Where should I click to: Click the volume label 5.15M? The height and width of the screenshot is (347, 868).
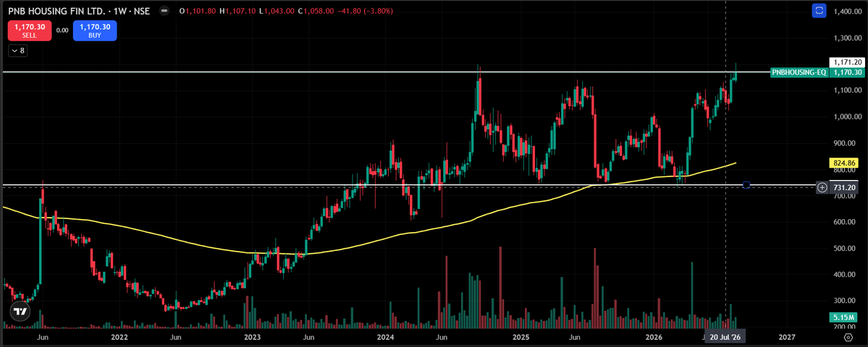(x=843, y=317)
